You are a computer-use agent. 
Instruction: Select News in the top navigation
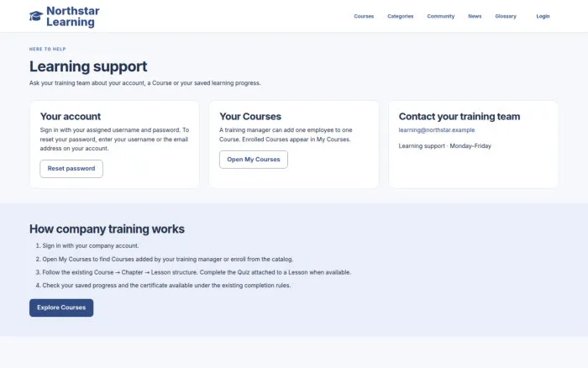[475, 16]
